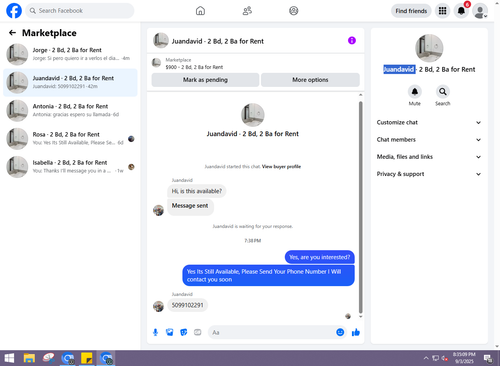Click the highlighted Juandavid name in panel
The height and width of the screenshot is (366, 500).
[399, 69]
